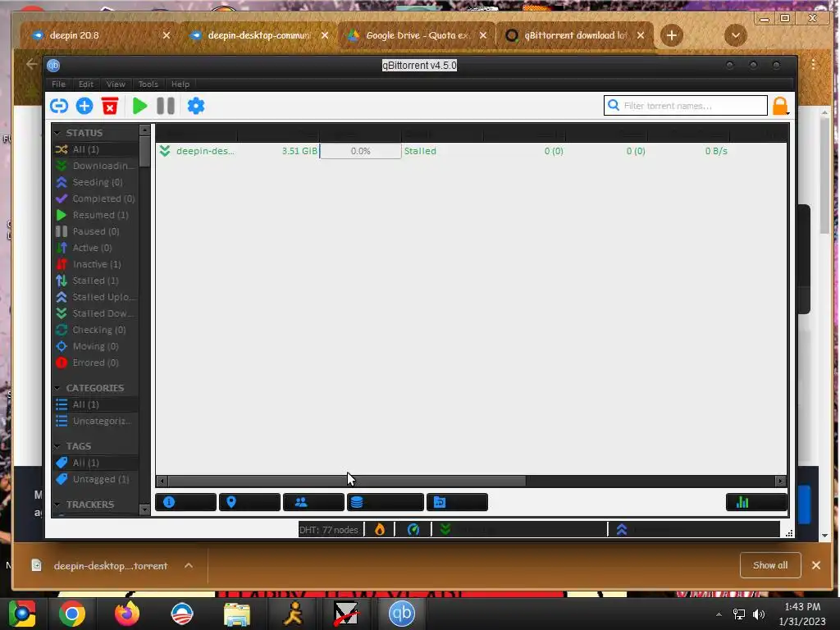The image size is (840, 630).
Task: Click the sidebar scroll up arrow
Action: pyautogui.click(x=144, y=130)
